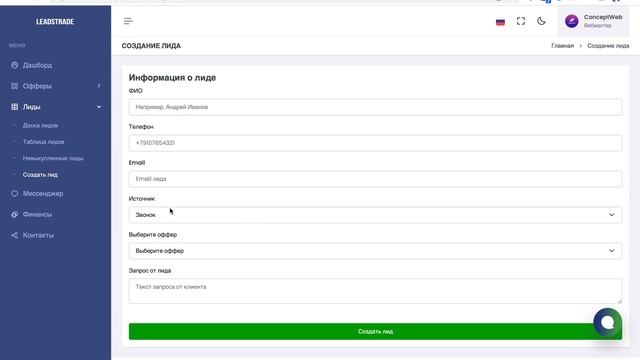The image size is (640, 360).
Task: Click the Выберите оффер dropdown arrow
Action: [x=611, y=251]
